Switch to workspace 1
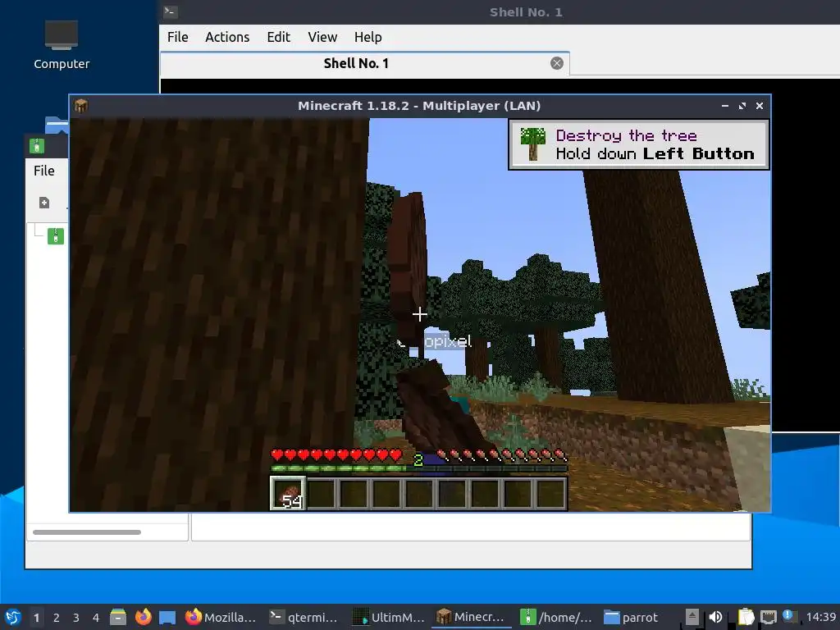This screenshot has width=840, height=630. [x=36, y=618]
